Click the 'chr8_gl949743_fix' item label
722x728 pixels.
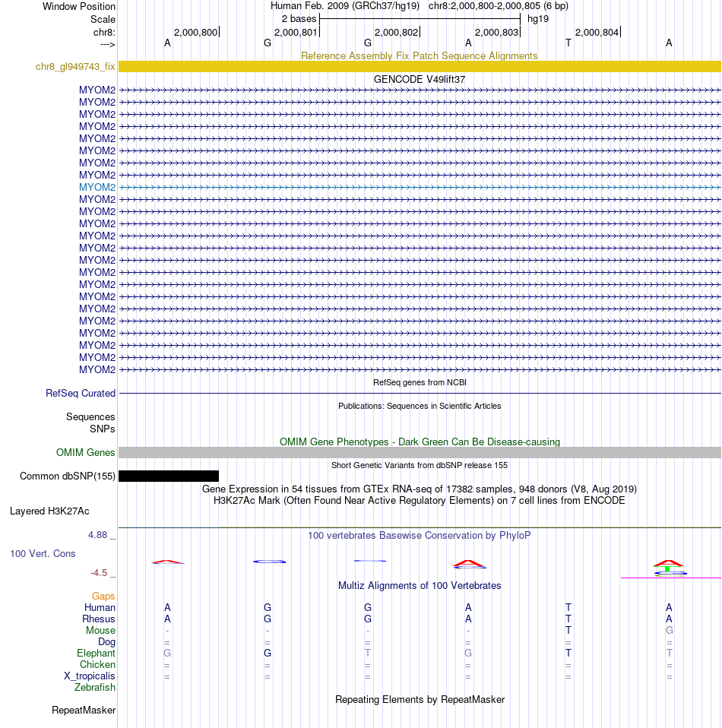[75, 67]
